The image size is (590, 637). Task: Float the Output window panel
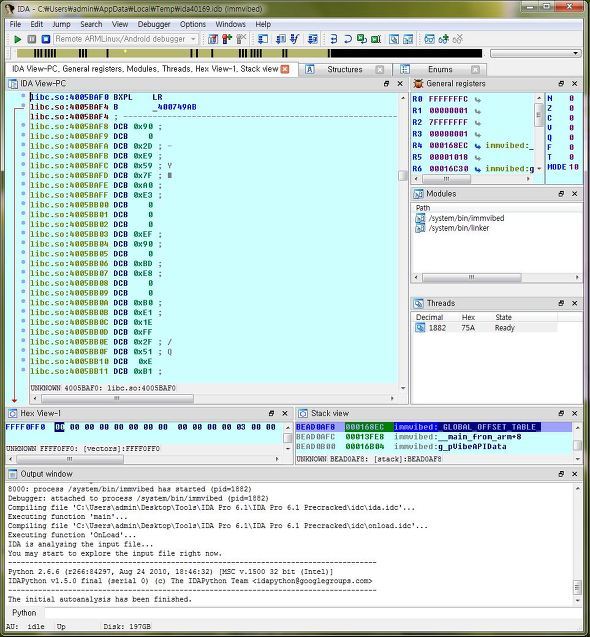[x=561, y=474]
